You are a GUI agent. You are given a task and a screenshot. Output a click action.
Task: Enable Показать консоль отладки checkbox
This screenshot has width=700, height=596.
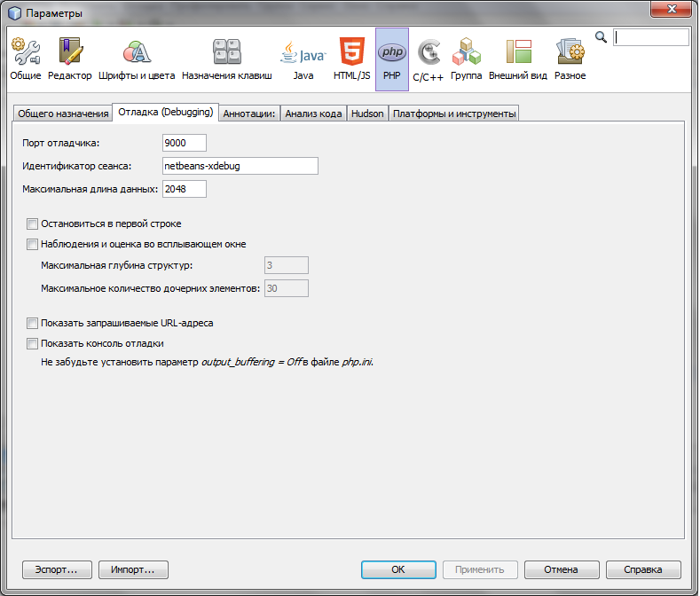(33, 343)
